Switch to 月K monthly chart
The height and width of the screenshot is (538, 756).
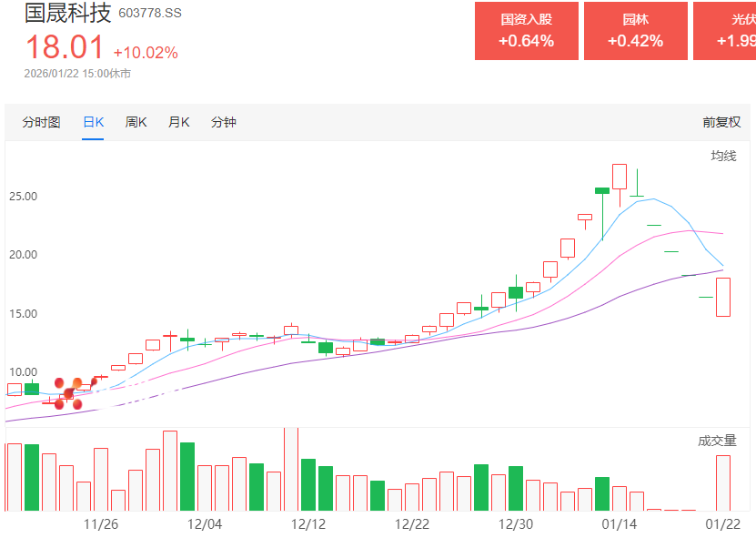178,122
